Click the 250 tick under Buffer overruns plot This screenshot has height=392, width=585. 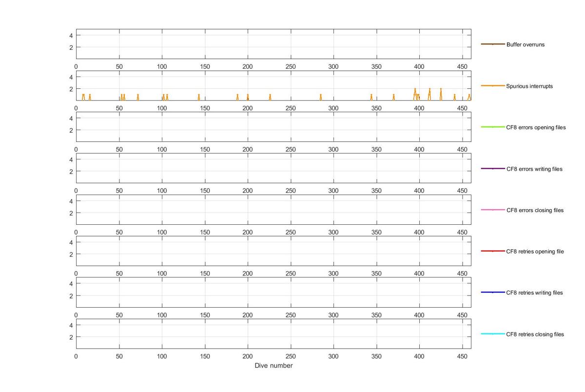[x=291, y=67]
